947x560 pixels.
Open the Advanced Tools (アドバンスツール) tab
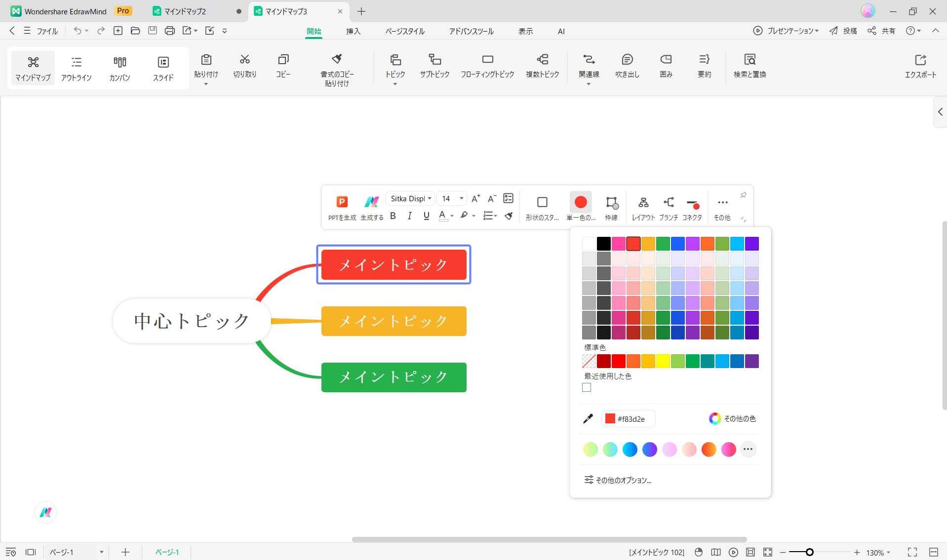coord(471,31)
